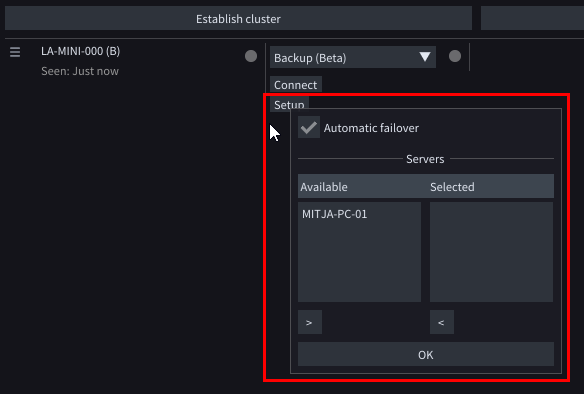Click the status dot beside Backup (Beta) dropdown
The width and height of the screenshot is (584, 394).
click(x=455, y=56)
